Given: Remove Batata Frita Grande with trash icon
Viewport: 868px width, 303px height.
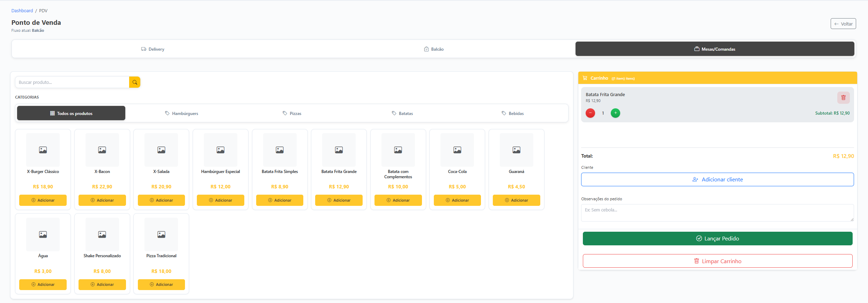Looking at the screenshot, I should click(x=843, y=98).
